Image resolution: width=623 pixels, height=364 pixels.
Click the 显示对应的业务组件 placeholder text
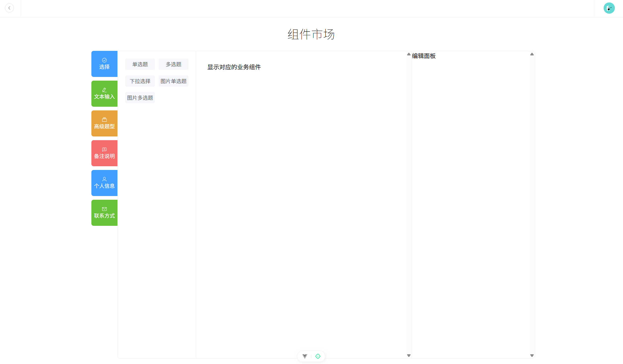point(234,67)
